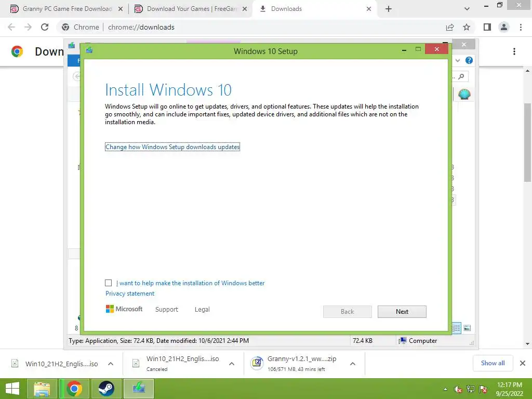Expand options for first Win10_21H2 iso download
The image size is (532, 399).
coord(111,364)
